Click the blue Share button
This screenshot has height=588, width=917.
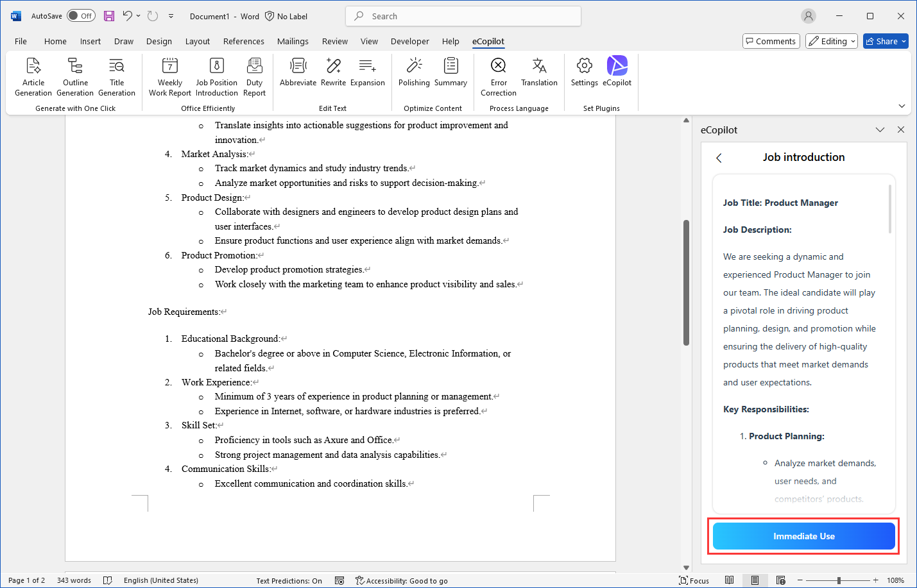886,40
